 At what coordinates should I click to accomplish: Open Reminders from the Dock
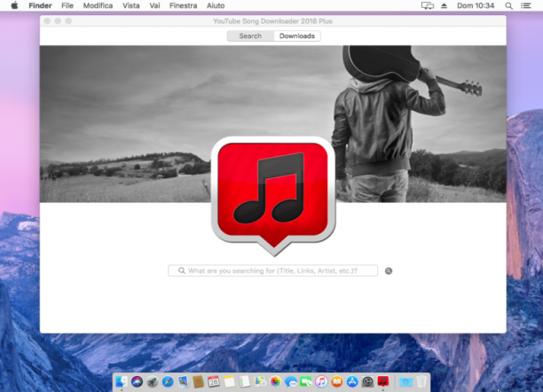pyautogui.click(x=245, y=381)
